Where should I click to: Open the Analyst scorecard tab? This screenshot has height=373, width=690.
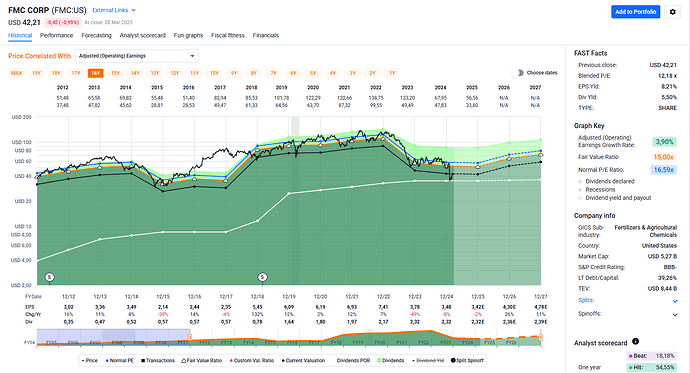point(143,36)
